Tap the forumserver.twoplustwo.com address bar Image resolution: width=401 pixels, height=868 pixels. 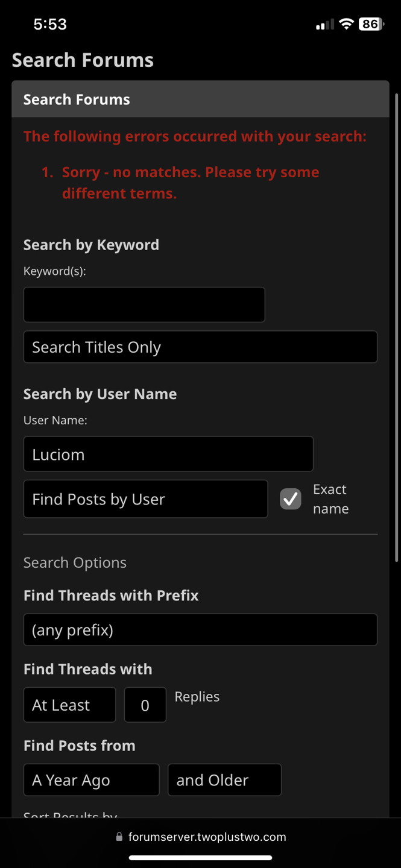207,837
